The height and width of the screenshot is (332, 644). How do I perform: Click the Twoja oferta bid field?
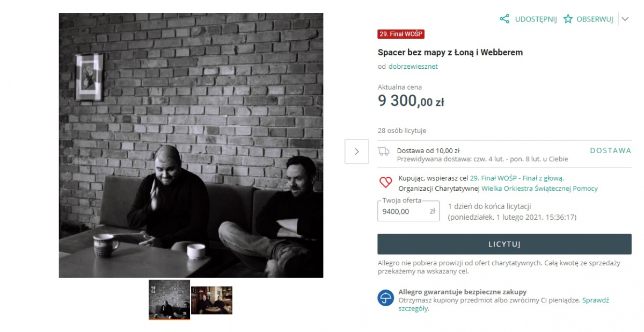point(408,211)
